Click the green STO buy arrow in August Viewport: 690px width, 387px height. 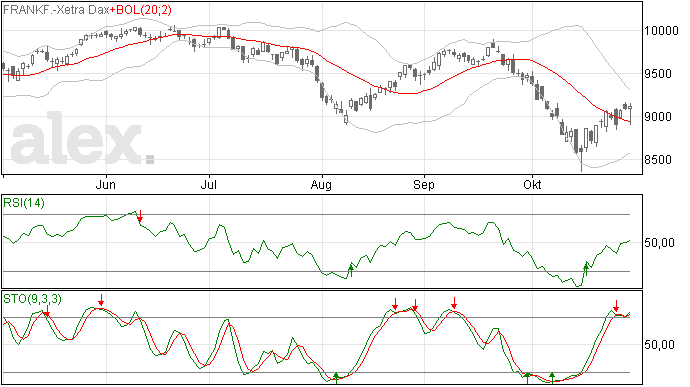pyautogui.click(x=336, y=378)
